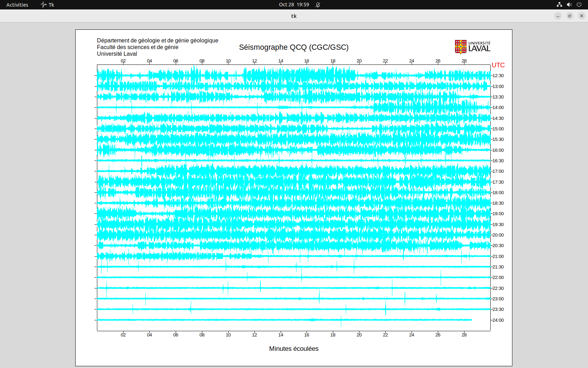
Task: Open the Oct 28 19:59 clock menu
Action: point(294,5)
